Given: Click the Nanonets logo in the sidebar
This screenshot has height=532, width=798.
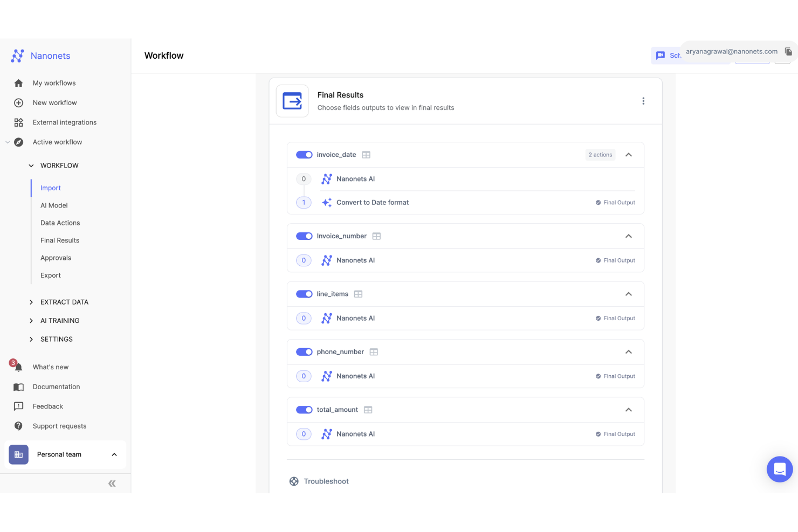Looking at the screenshot, I should [x=17, y=56].
